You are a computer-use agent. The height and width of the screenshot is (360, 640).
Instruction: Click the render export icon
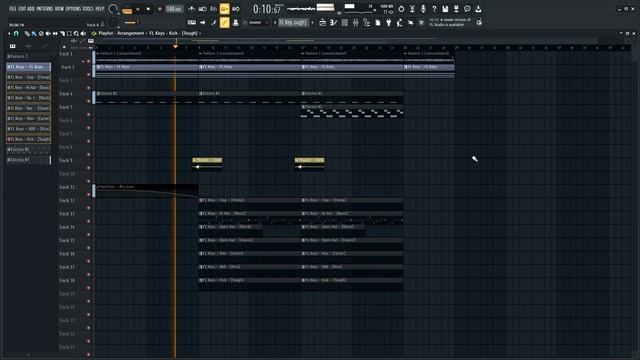tap(456, 9)
